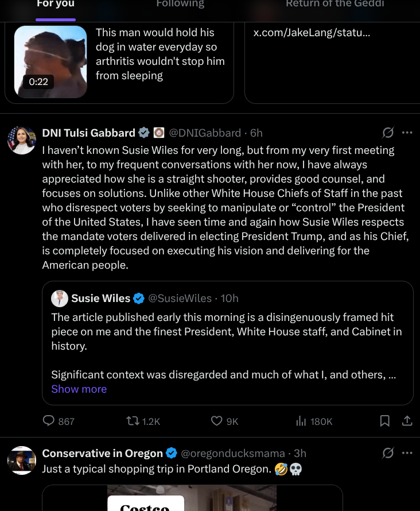Reply to Tulsi Gabbard's post
This screenshot has height=511, width=420.
click(50, 421)
